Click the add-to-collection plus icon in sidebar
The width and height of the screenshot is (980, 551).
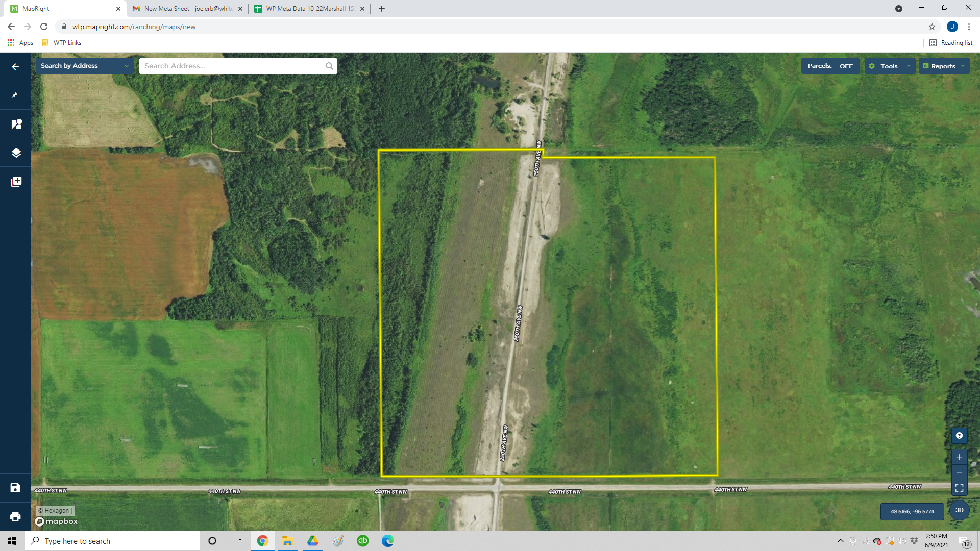pyautogui.click(x=16, y=181)
